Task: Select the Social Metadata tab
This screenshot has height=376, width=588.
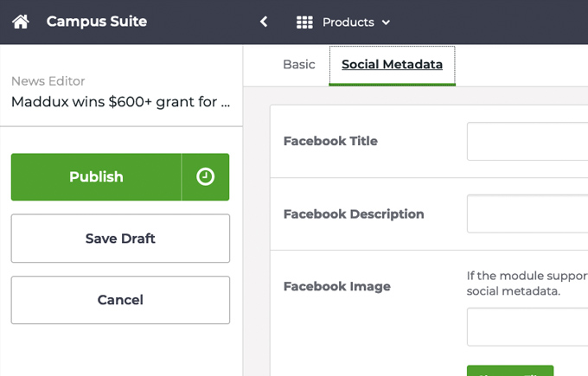Action: (392, 65)
